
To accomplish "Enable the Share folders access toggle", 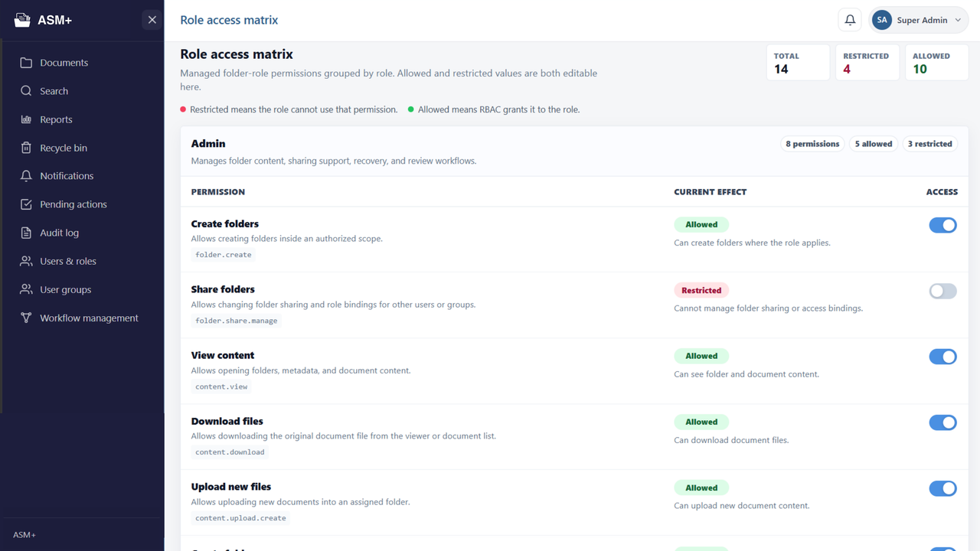I will [942, 291].
